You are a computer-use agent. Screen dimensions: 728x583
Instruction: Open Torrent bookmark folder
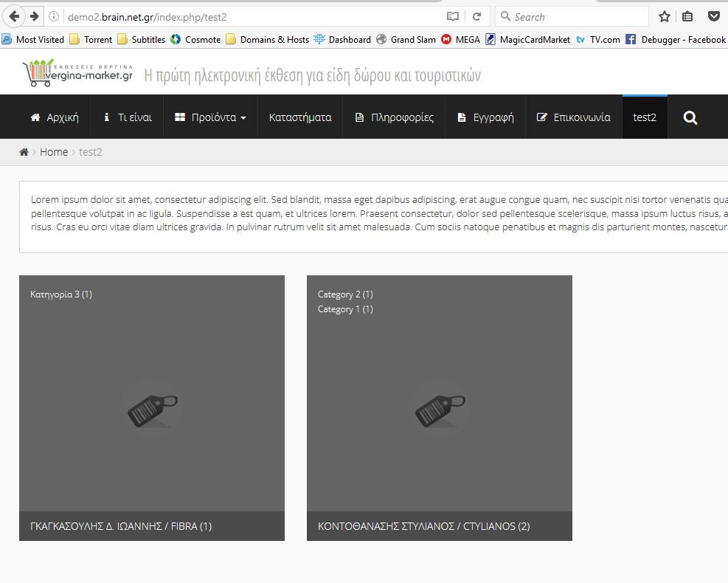point(91,40)
